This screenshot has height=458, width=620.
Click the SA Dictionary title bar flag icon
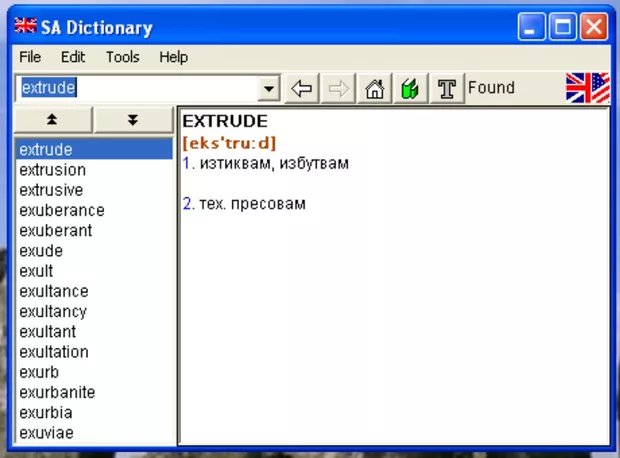(25, 26)
